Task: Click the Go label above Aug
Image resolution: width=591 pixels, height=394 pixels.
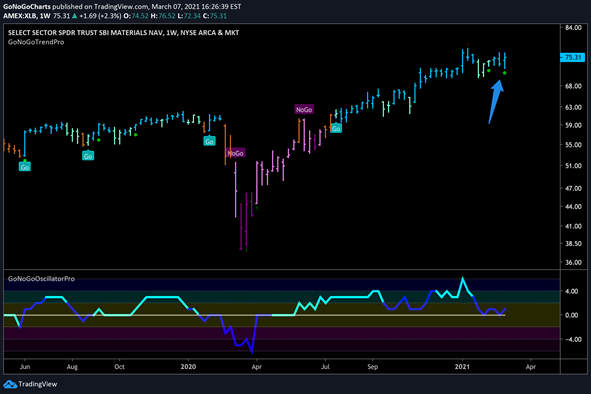Action: [x=88, y=156]
